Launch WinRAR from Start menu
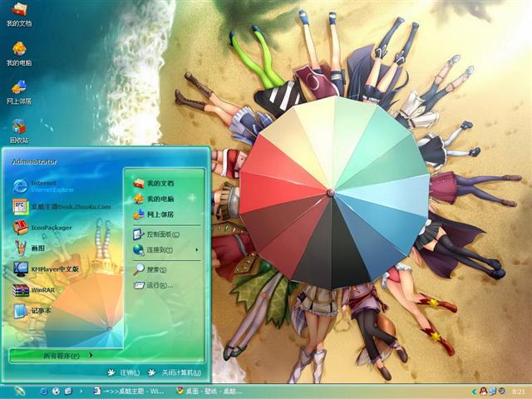The image size is (532, 399). [33, 290]
